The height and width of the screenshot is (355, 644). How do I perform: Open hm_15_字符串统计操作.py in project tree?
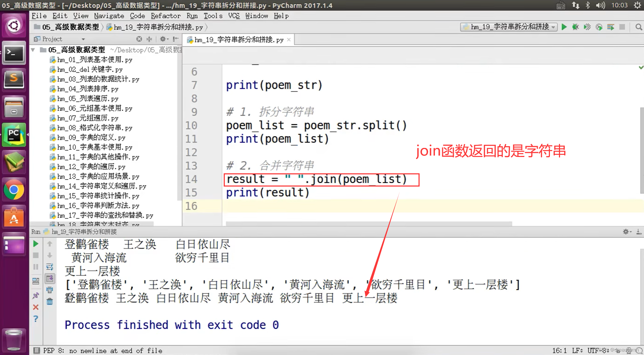click(94, 196)
